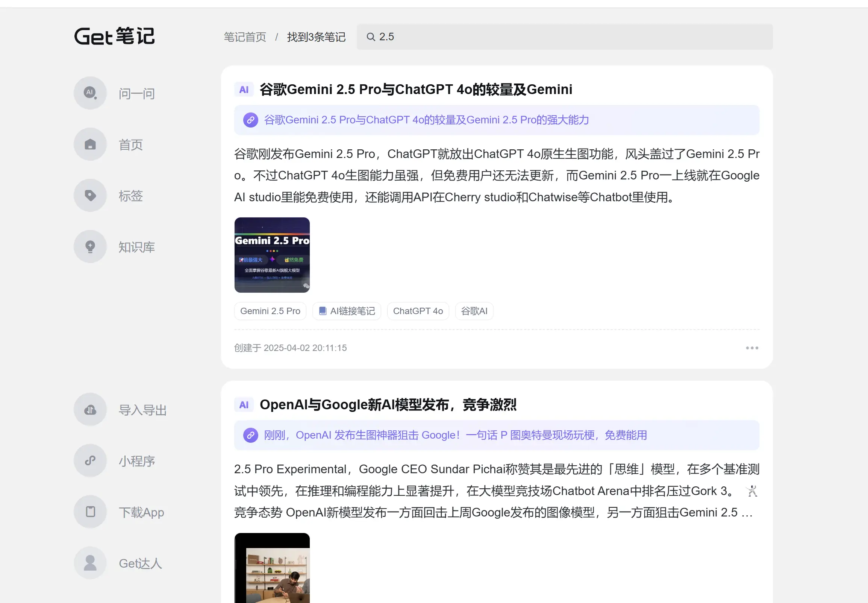
Task: Select the 知识库 sidebar label
Action: 137,247
